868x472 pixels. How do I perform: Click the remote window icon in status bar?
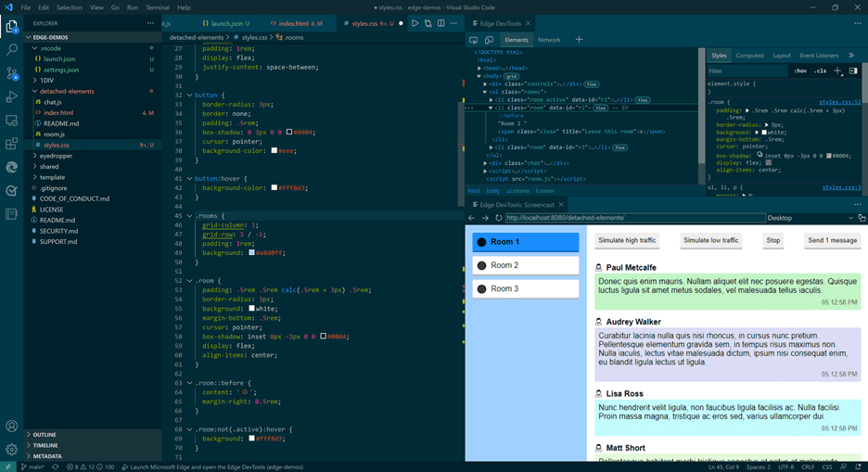pos(7,467)
